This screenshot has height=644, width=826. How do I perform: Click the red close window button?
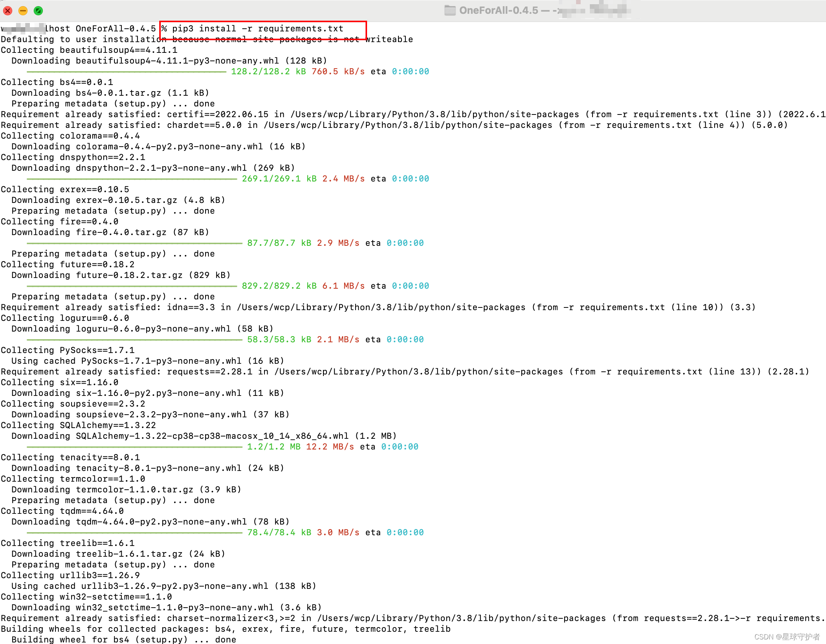click(8, 11)
